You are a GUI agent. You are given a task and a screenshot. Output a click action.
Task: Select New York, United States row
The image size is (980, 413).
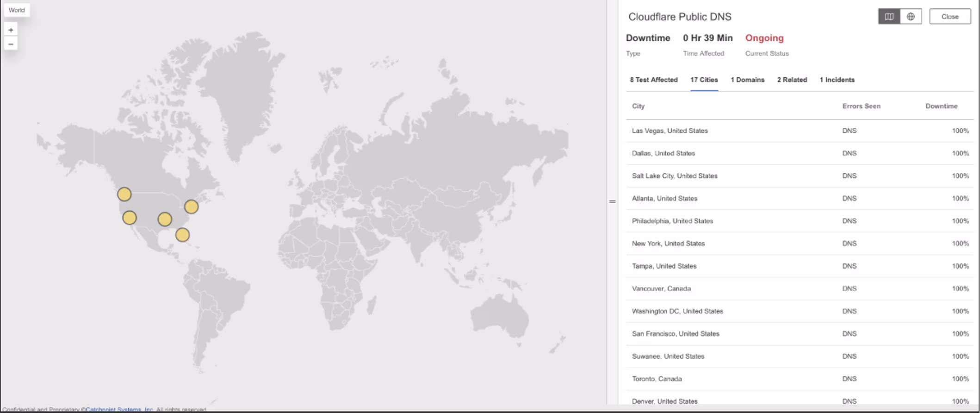800,244
